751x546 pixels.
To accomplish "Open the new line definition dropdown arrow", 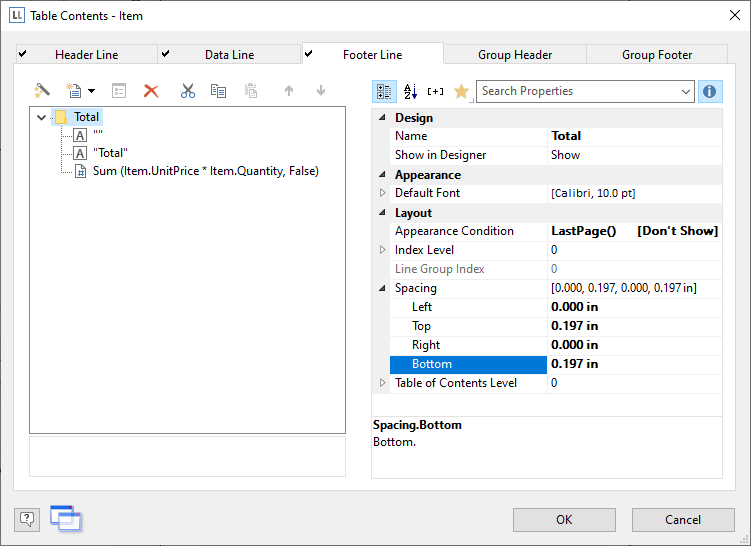I will coord(92,91).
